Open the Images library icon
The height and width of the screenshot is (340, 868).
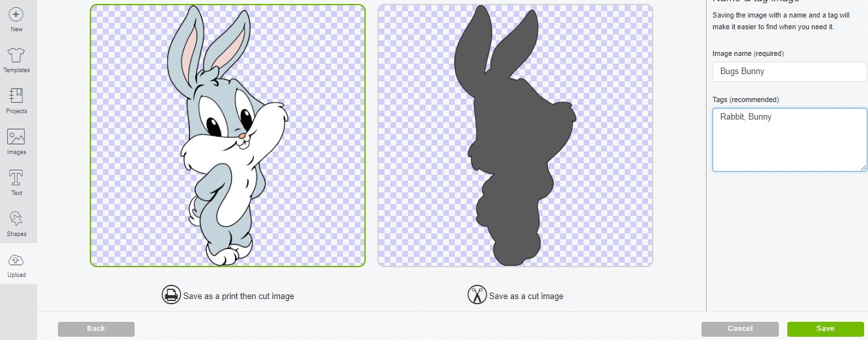16,137
